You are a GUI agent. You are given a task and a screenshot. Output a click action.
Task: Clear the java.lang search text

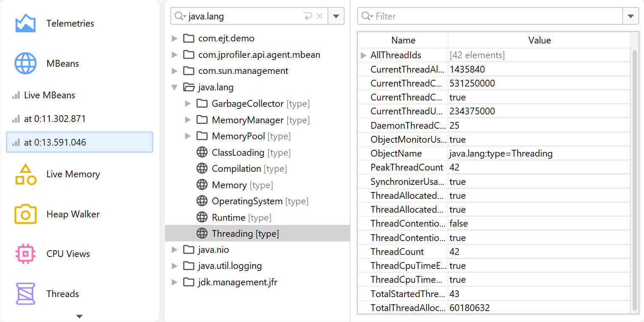319,16
